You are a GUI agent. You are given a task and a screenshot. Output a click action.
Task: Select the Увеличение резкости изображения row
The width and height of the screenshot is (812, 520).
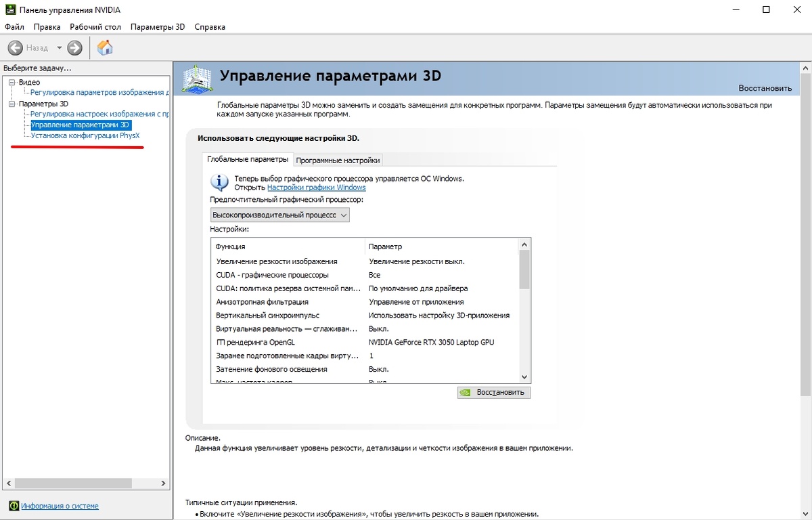[364, 261]
